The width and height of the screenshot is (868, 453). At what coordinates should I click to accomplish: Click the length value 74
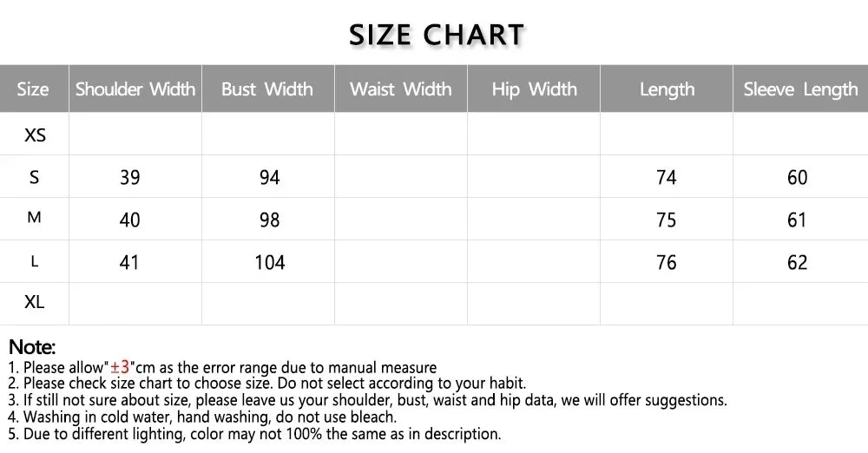[x=666, y=177]
